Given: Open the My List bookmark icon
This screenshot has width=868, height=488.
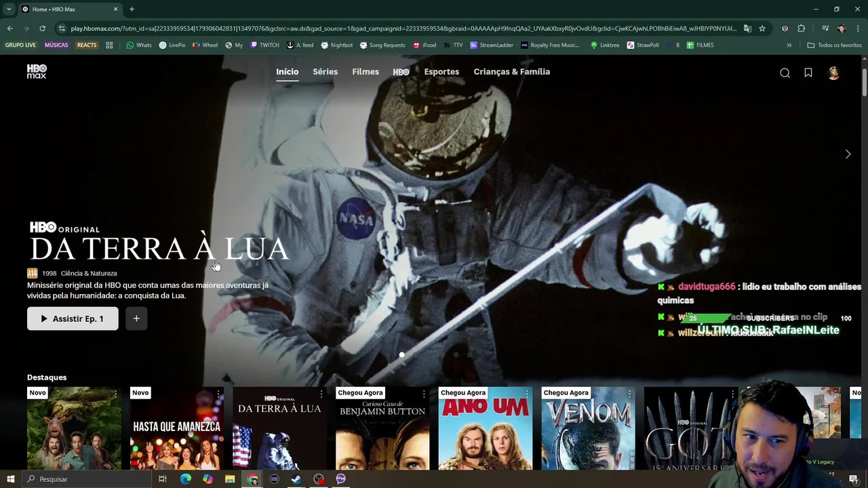Looking at the screenshot, I should (808, 73).
